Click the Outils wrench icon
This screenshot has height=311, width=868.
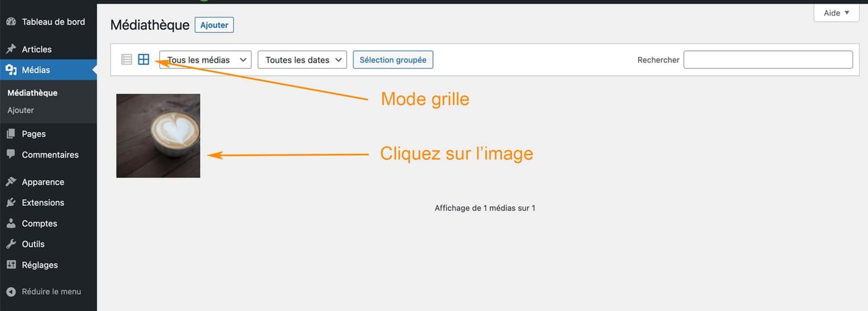click(x=11, y=244)
